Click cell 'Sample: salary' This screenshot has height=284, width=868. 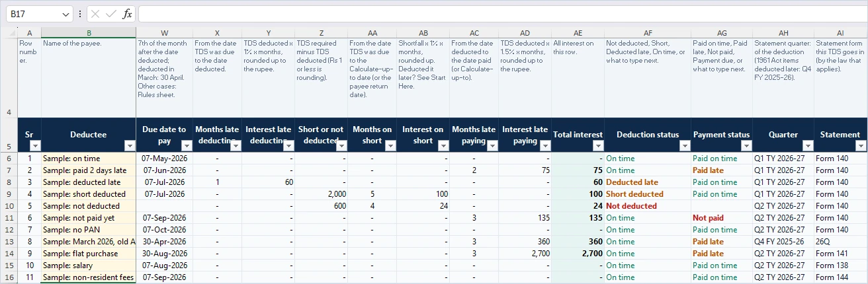click(89, 266)
